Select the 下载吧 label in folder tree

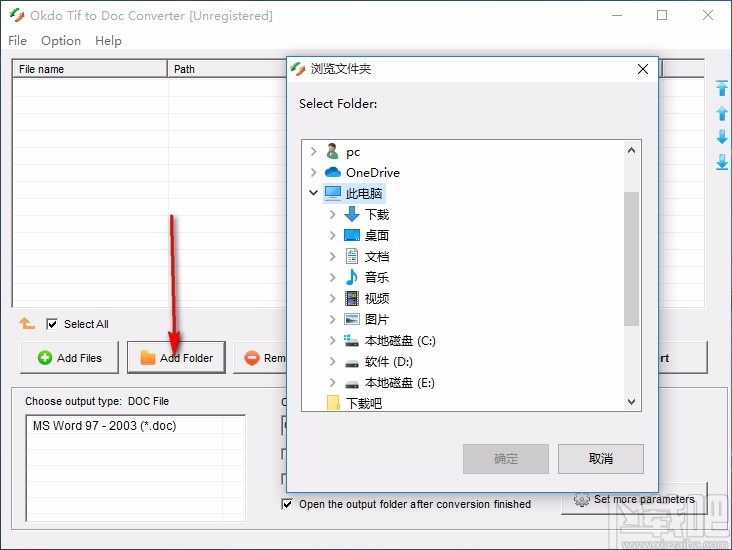pos(364,403)
